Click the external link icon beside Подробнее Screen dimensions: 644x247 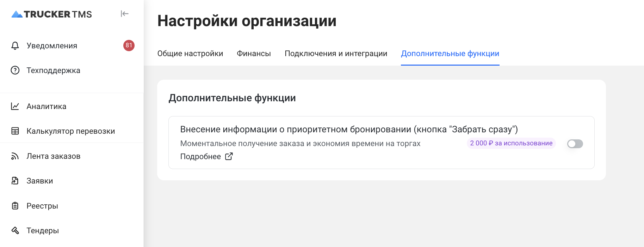tap(229, 156)
